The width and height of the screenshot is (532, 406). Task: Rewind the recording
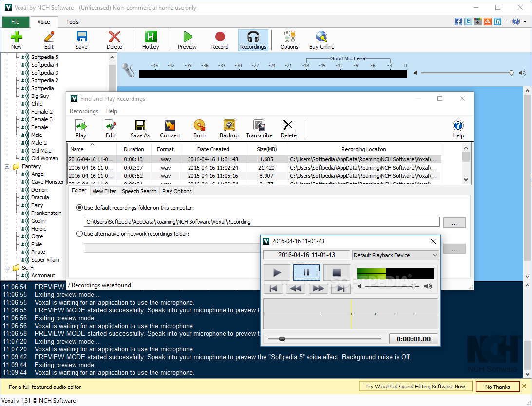(x=296, y=289)
